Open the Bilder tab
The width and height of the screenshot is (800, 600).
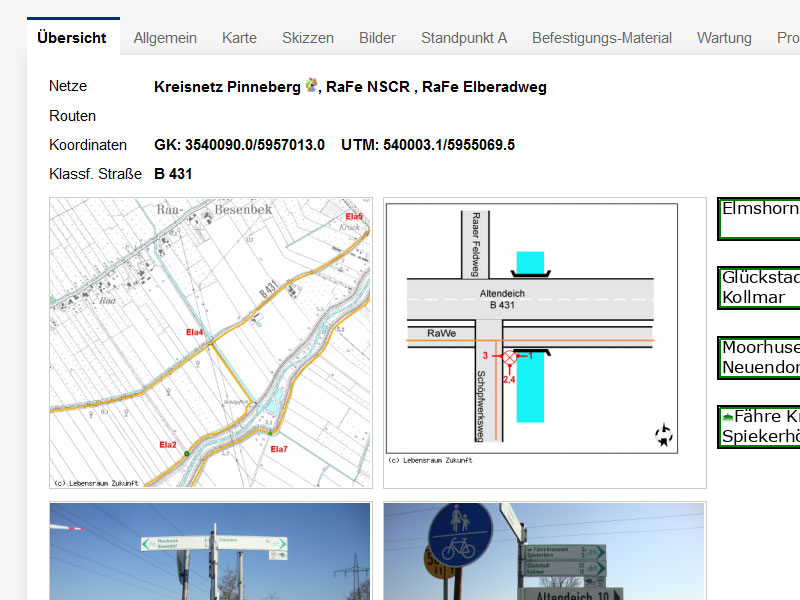(x=377, y=38)
